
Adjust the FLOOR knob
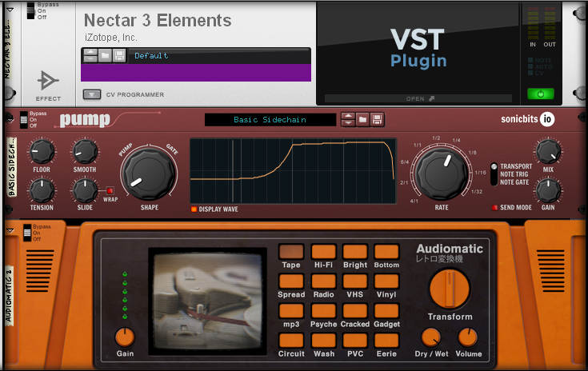click(x=42, y=151)
